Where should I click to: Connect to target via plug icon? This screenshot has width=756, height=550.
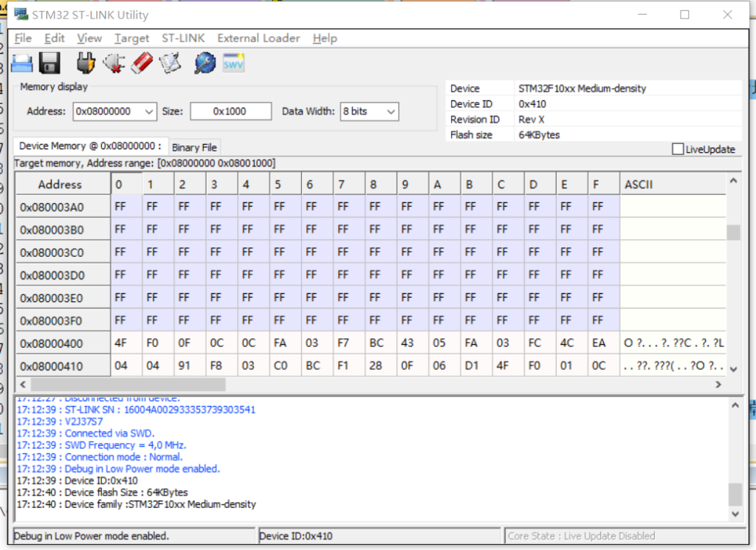click(x=86, y=63)
